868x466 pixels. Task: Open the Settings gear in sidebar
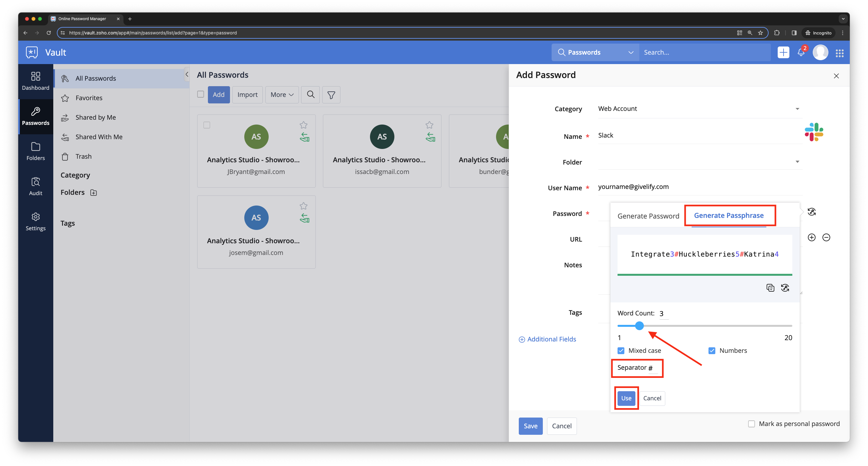[x=35, y=217]
